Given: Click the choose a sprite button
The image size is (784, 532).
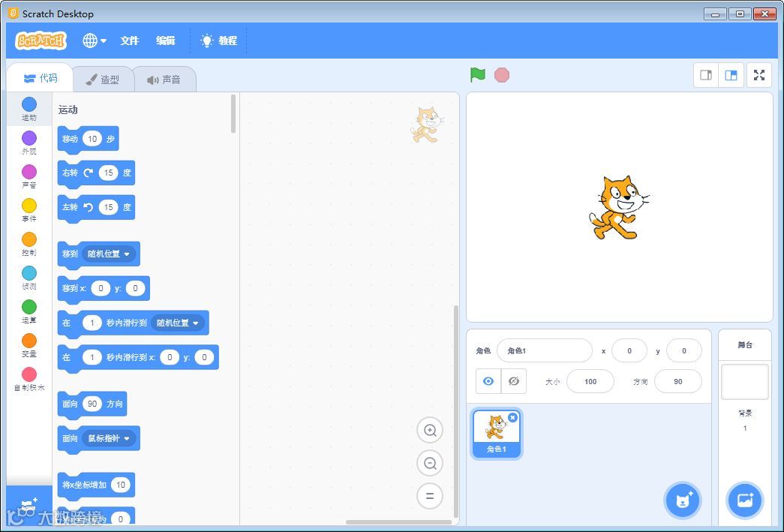Looking at the screenshot, I should [x=683, y=500].
